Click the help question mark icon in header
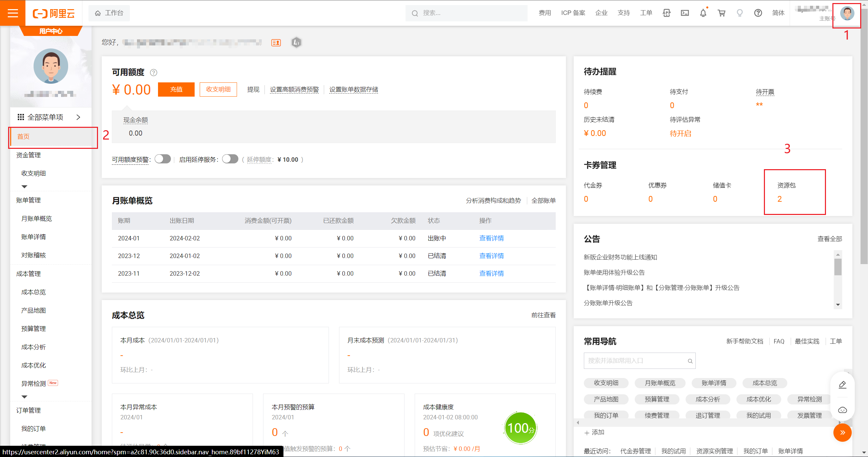Image resolution: width=868 pixels, height=457 pixels. (x=758, y=13)
